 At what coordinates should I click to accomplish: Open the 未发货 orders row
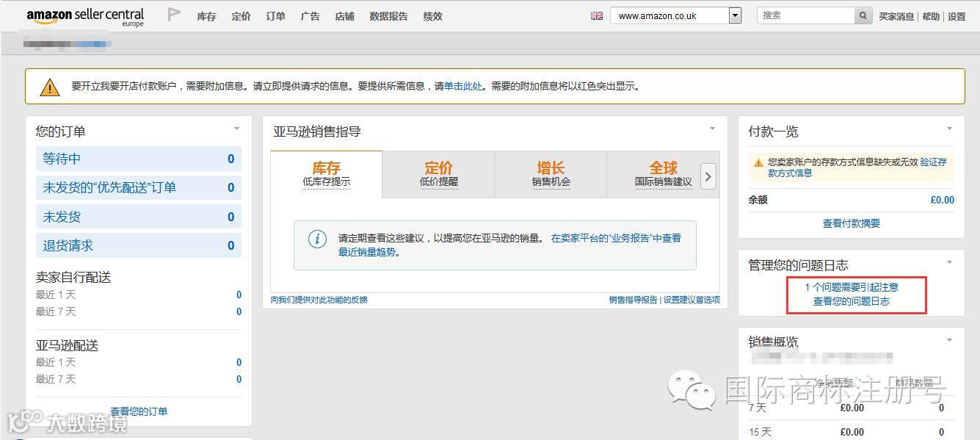[139, 217]
